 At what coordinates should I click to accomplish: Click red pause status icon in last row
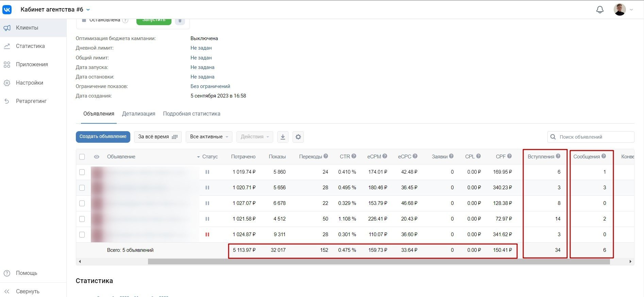(x=207, y=234)
